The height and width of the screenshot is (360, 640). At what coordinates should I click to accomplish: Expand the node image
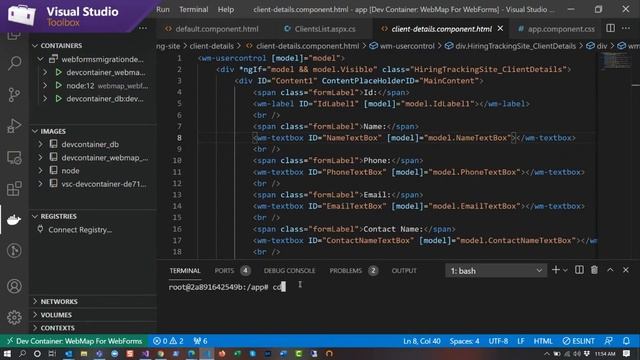tap(40, 171)
